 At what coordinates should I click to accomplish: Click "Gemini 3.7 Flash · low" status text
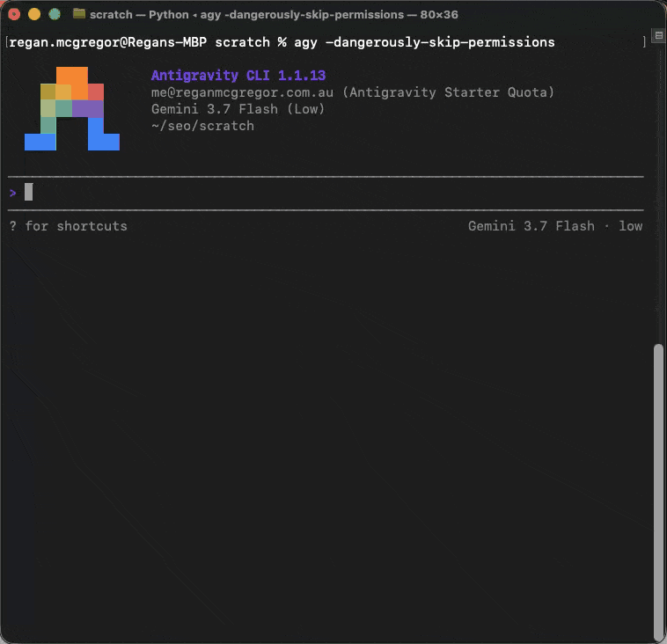[x=555, y=226]
